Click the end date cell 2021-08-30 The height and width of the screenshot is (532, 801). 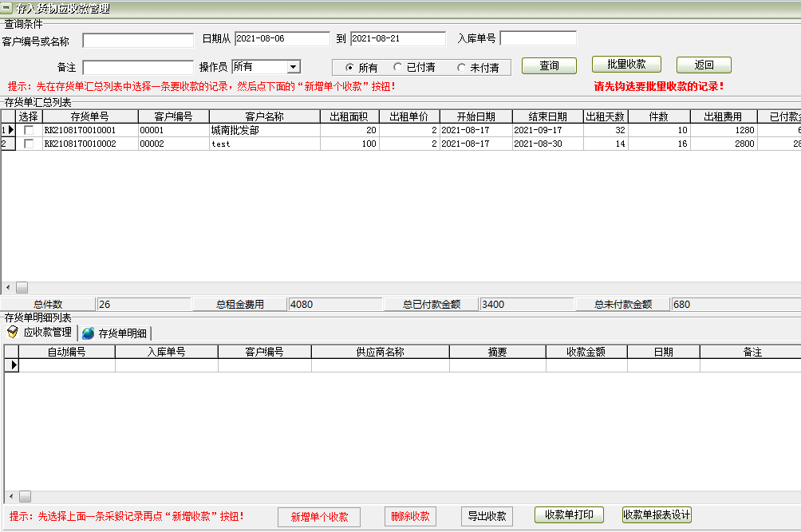coord(547,144)
